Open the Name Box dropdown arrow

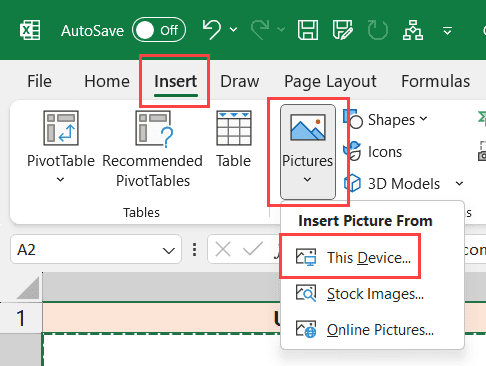[x=169, y=250]
